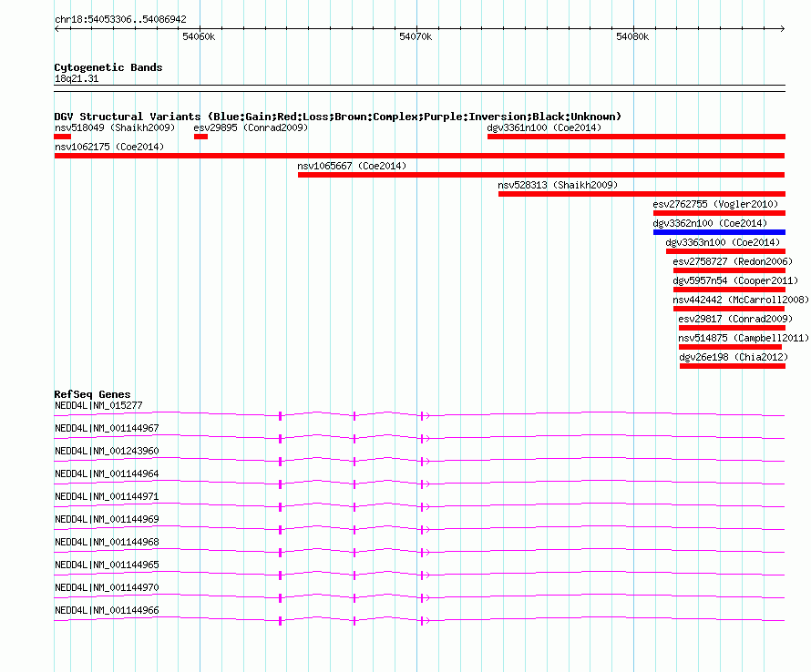Select the dgv3363n100 (Coe2014) variant label
The height and width of the screenshot is (672, 811).
point(723,242)
